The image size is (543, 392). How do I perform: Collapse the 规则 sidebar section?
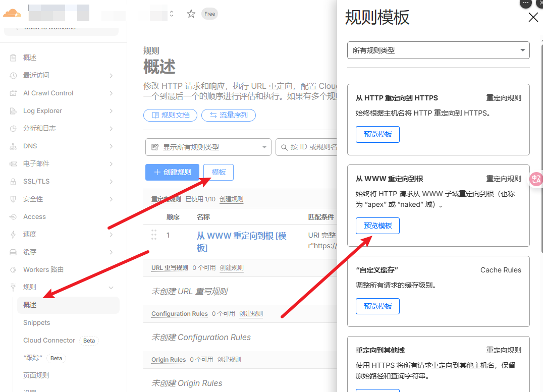point(111,288)
